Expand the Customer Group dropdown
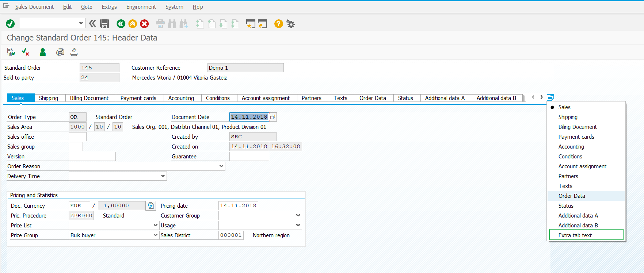Image resolution: width=644 pixels, height=273 pixels. click(x=298, y=215)
